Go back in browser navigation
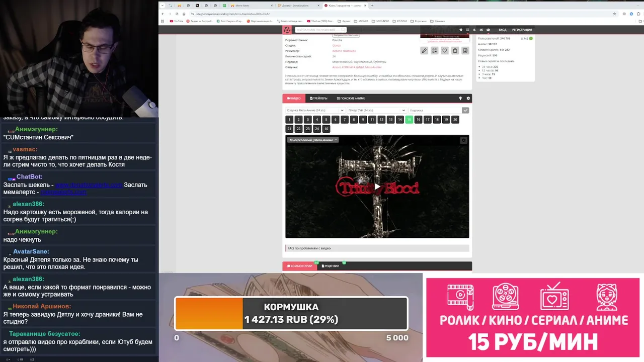 click(163, 14)
